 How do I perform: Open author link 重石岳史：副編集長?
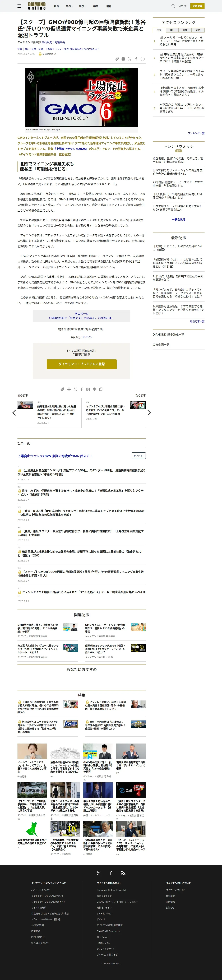pyautogui.click(x=53, y=43)
